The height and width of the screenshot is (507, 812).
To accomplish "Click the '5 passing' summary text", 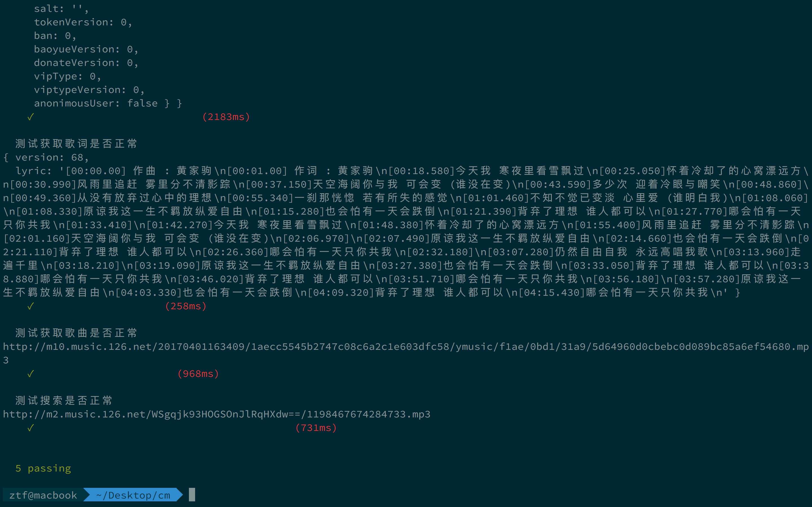I will [x=43, y=468].
